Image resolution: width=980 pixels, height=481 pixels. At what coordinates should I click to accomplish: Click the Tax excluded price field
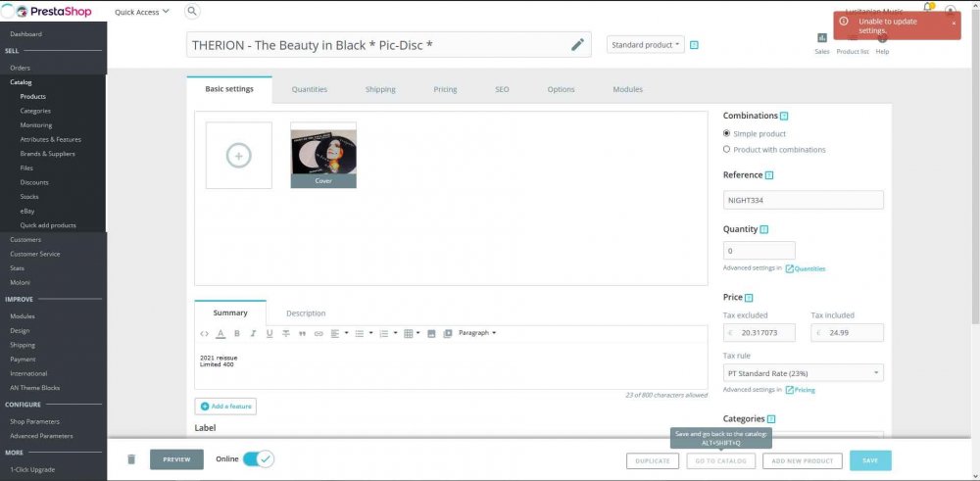pos(759,333)
